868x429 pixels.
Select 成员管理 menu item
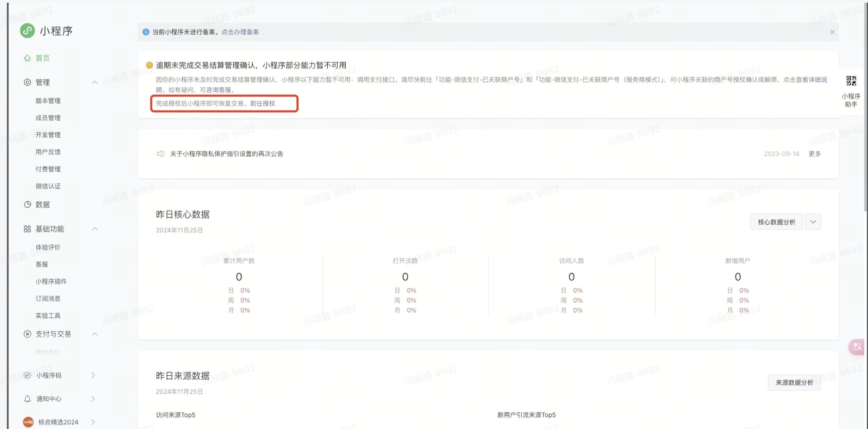click(48, 118)
